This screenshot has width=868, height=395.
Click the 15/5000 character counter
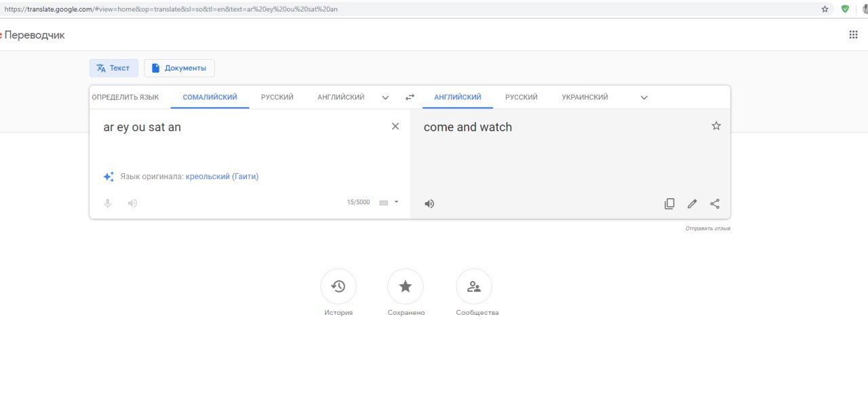[358, 202]
